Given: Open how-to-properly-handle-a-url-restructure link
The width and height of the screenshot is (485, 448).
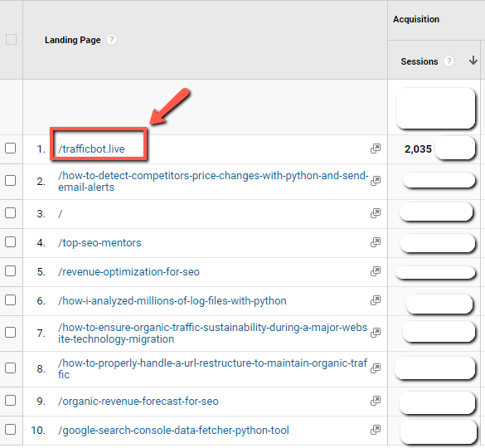Looking at the screenshot, I should pos(212,368).
